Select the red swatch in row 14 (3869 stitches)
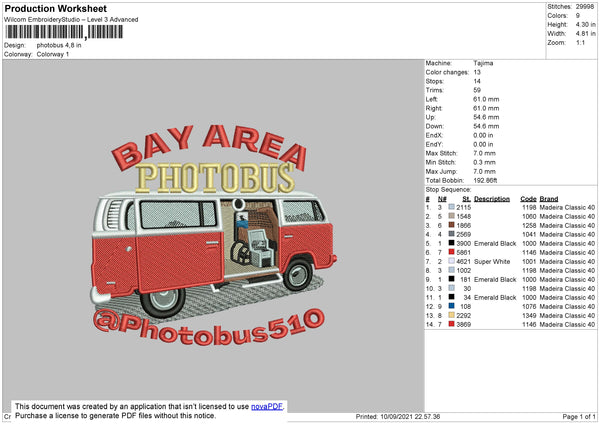The width and height of the screenshot is (600, 424). (x=452, y=324)
